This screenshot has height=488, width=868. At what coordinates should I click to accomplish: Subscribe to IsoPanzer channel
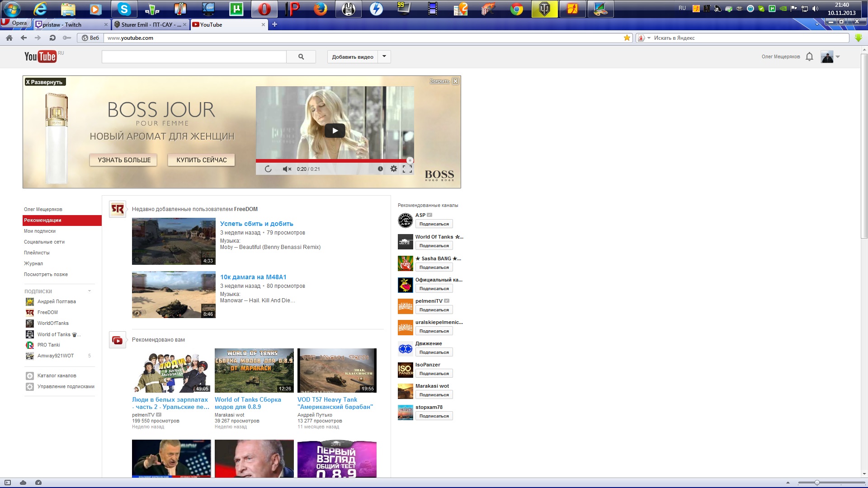434,374
